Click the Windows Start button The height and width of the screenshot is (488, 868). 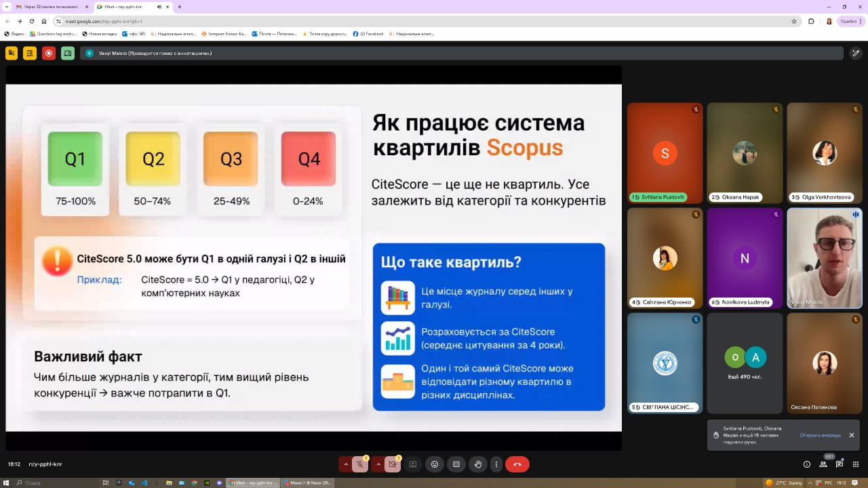[x=7, y=483]
